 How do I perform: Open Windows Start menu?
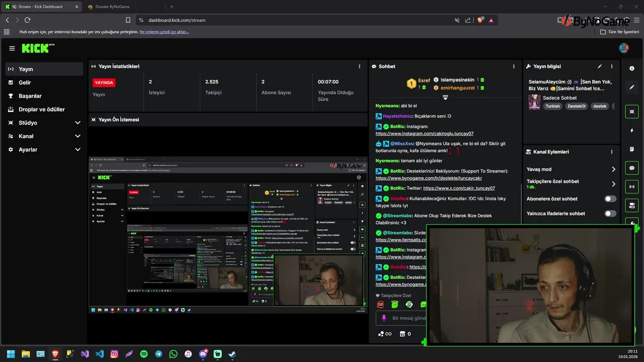point(11,354)
